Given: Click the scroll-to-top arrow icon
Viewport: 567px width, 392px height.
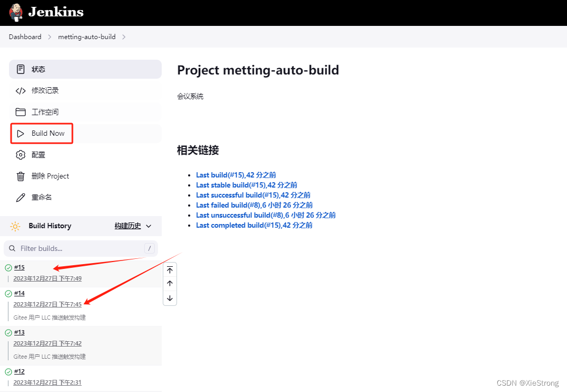Looking at the screenshot, I should (170, 270).
